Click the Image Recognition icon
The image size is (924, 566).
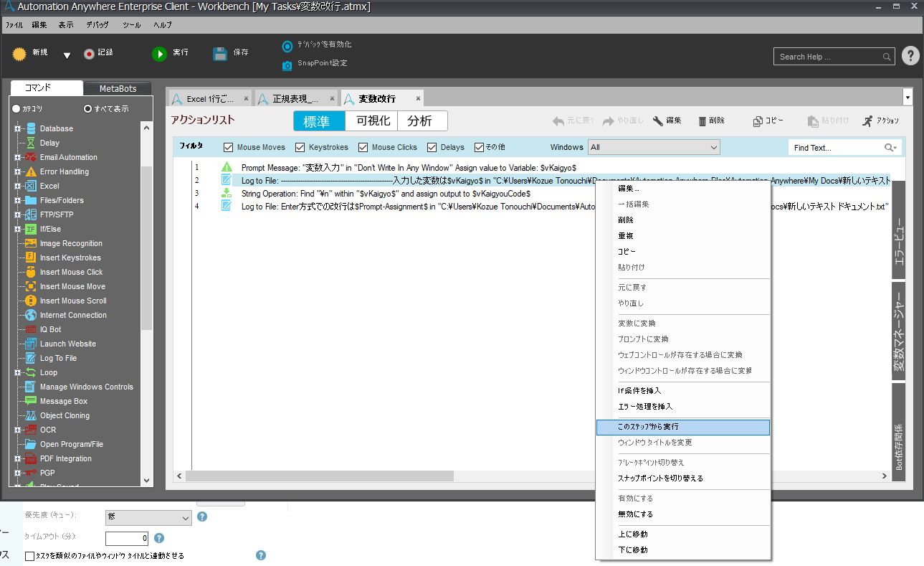[x=31, y=243]
